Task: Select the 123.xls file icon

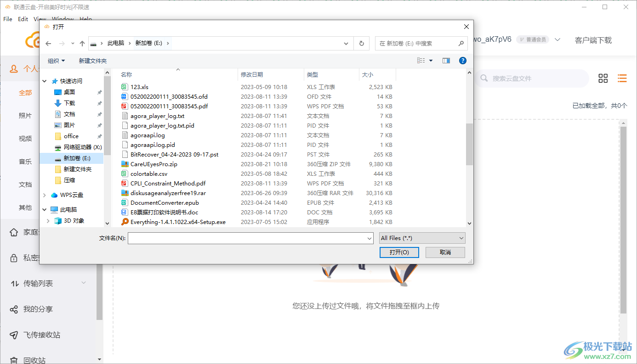Action: [x=124, y=87]
